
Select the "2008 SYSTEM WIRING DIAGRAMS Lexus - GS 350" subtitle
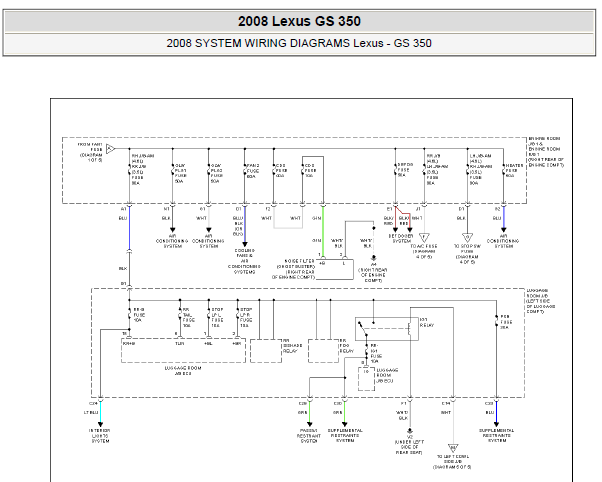pyautogui.click(x=299, y=43)
